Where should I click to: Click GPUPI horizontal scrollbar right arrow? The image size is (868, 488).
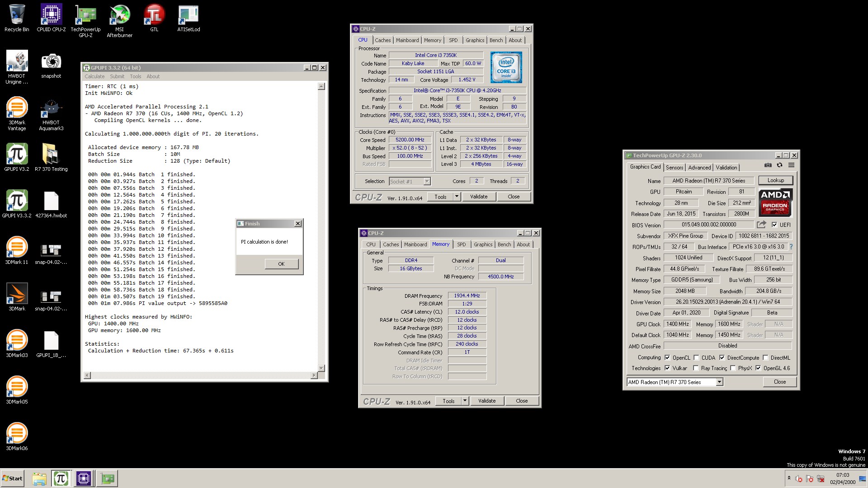pyautogui.click(x=314, y=375)
